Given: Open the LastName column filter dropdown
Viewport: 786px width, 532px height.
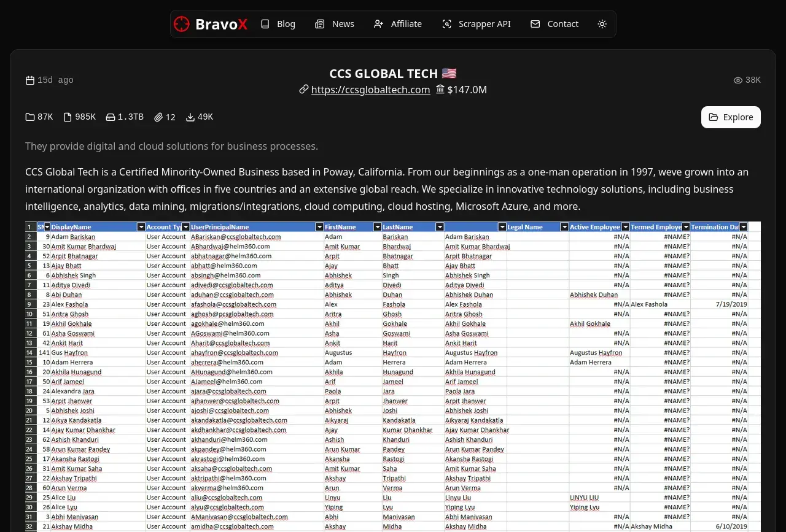Looking at the screenshot, I should (x=440, y=227).
